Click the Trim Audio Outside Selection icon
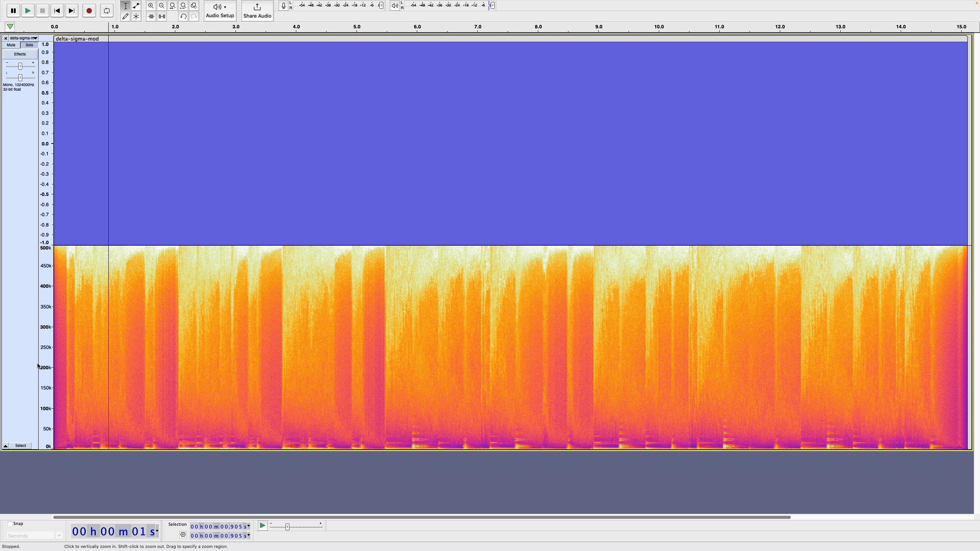This screenshot has width=980, height=551. pyautogui.click(x=151, y=16)
